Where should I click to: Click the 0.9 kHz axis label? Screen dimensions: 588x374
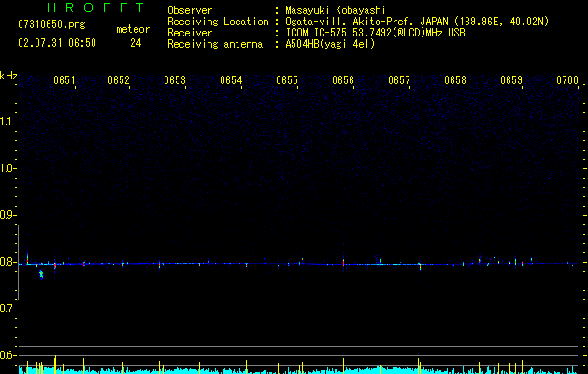click(x=8, y=215)
